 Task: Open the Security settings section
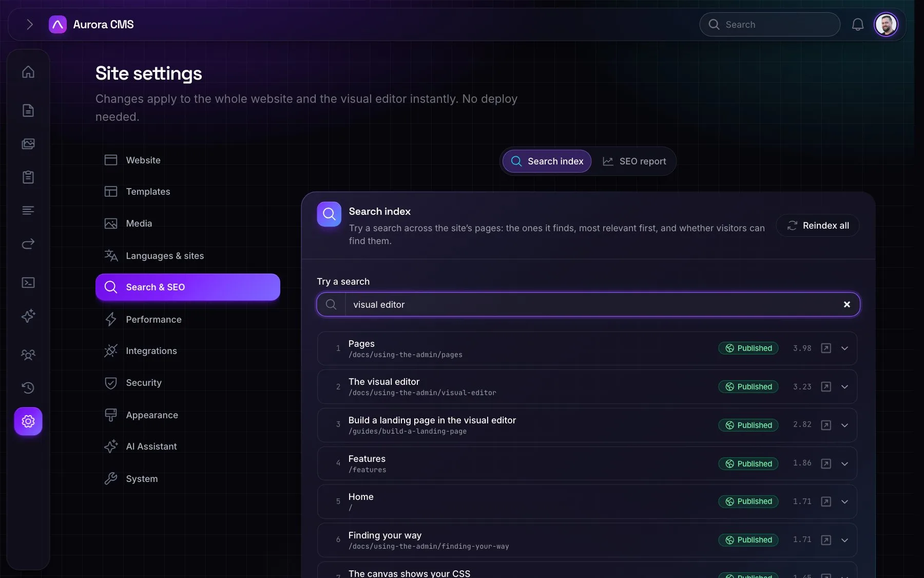click(188, 383)
